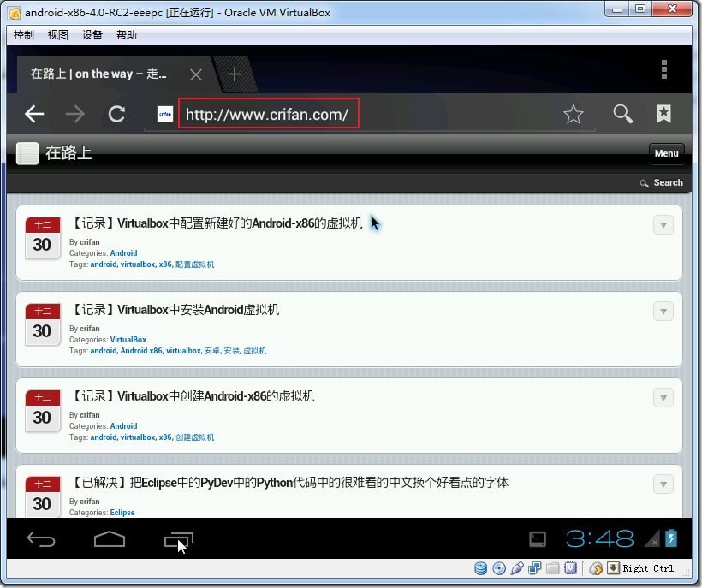Open post 配置新建好的Android-x86的虚拟机
Viewport: 702px width, 588px height.
217,223
